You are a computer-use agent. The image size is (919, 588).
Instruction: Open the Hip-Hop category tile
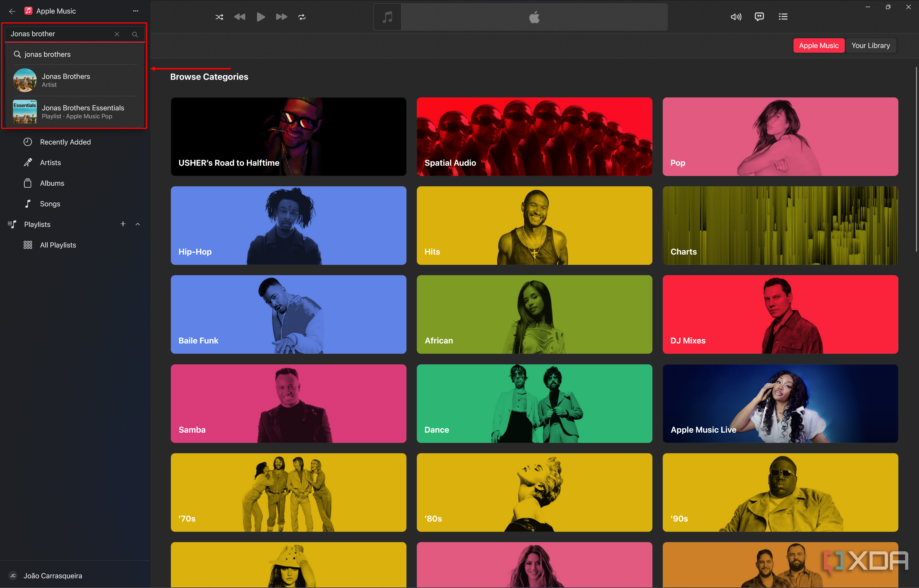point(288,225)
